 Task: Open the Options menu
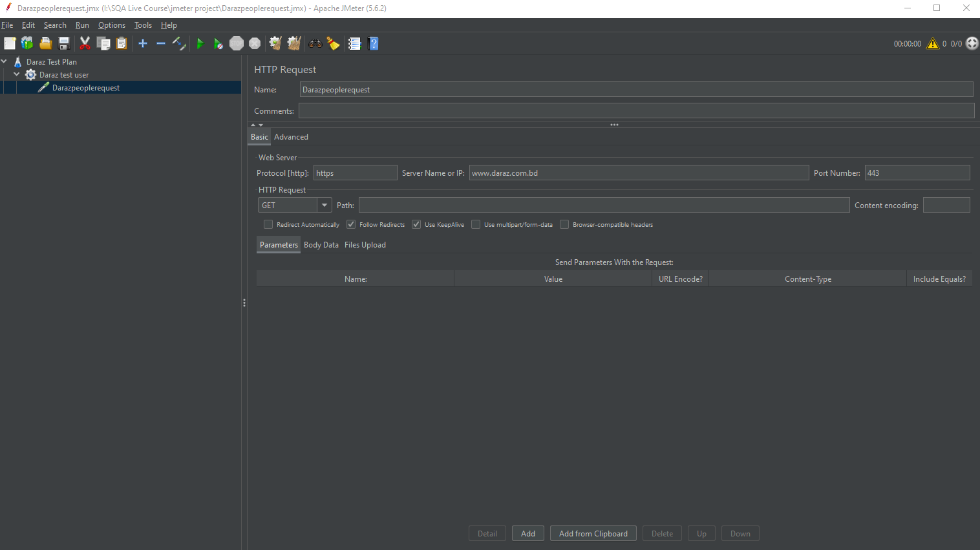tap(111, 25)
